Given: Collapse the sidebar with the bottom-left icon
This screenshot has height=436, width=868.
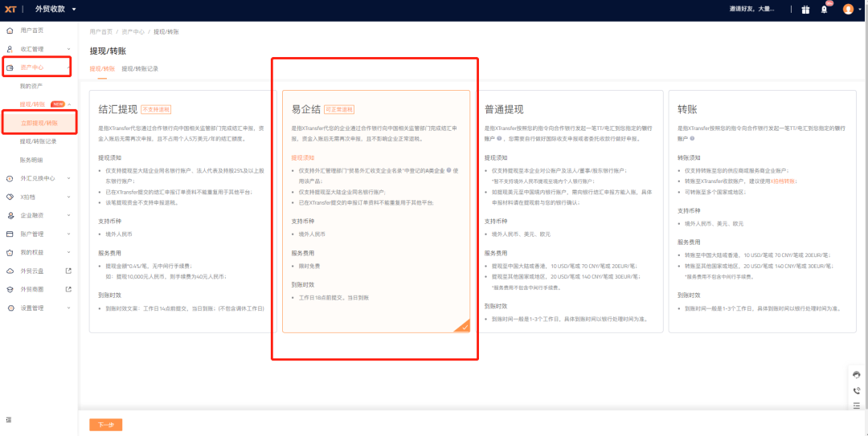Looking at the screenshot, I should click(x=9, y=419).
